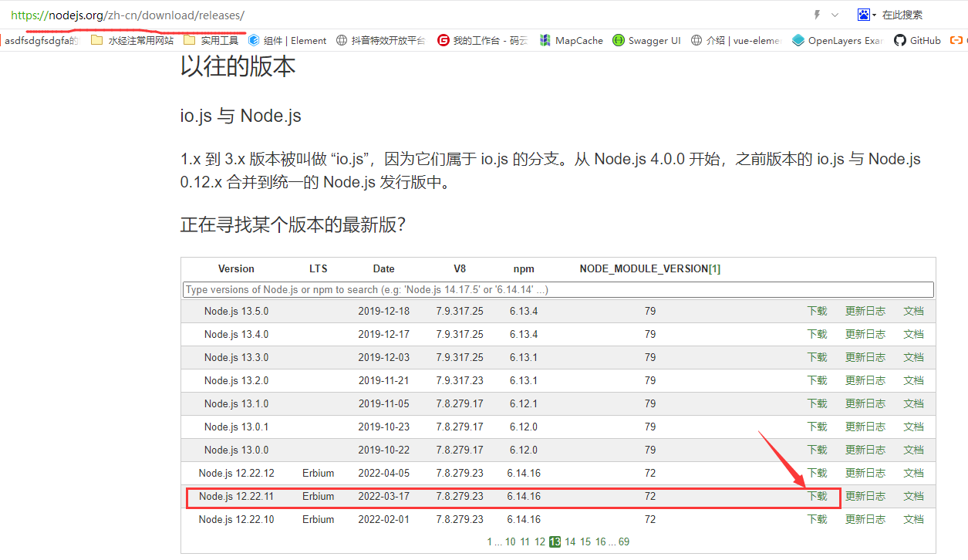The width and height of the screenshot is (968, 560).
Task: Open the Swagger UI bookmark
Action: click(646, 40)
